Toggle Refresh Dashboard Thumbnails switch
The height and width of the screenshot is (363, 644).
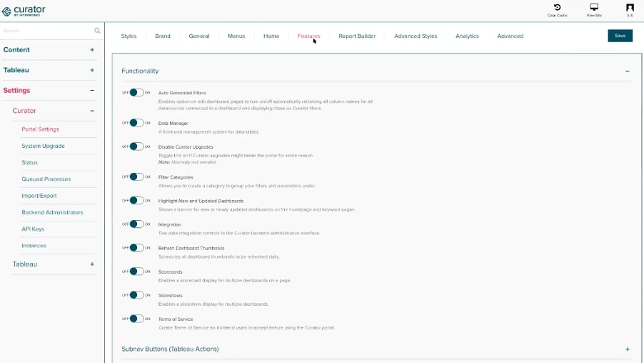136,248
